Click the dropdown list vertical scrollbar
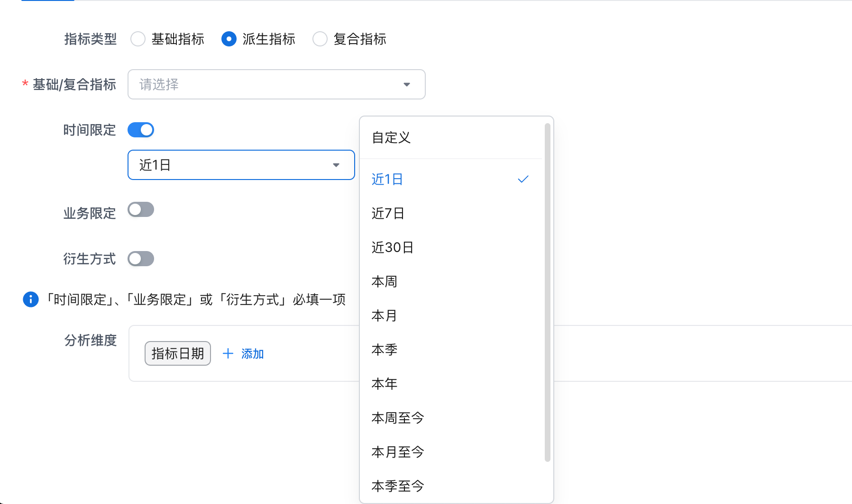 547,292
